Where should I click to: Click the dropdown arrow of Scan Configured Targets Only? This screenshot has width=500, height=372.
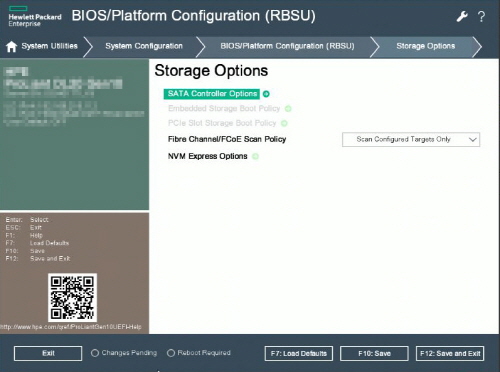pos(472,140)
